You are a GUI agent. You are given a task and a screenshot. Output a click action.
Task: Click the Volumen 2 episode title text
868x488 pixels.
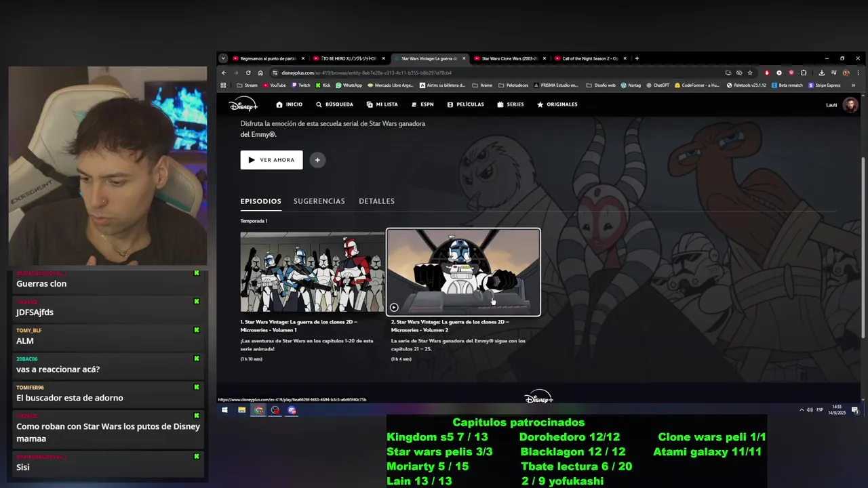tap(450, 326)
